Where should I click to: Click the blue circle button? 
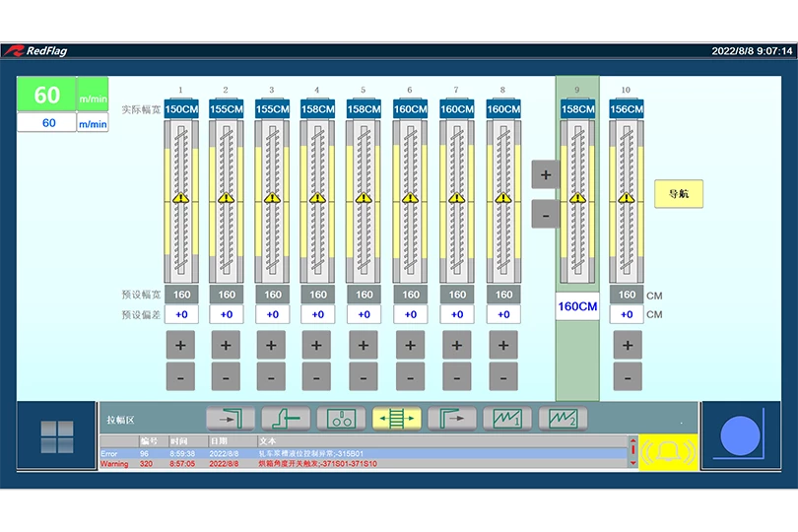click(x=740, y=435)
